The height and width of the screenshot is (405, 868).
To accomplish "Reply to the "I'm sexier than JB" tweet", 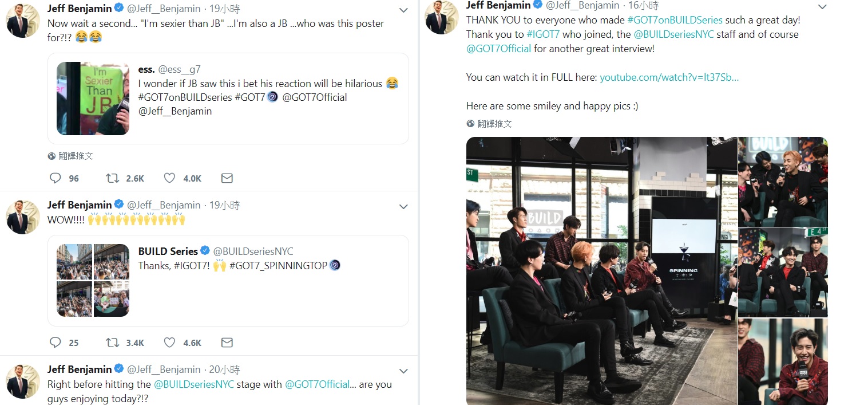I will coord(56,178).
